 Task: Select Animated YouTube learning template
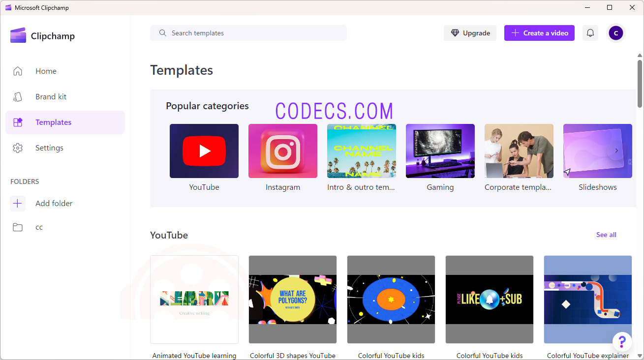point(194,299)
